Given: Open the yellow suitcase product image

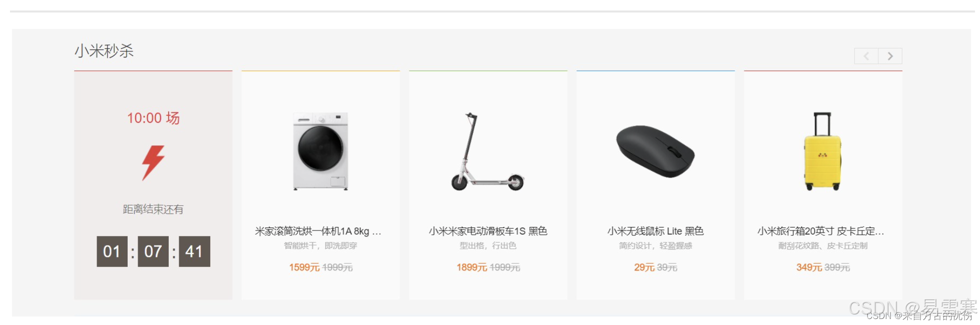Looking at the screenshot, I should pyautogui.click(x=823, y=151).
